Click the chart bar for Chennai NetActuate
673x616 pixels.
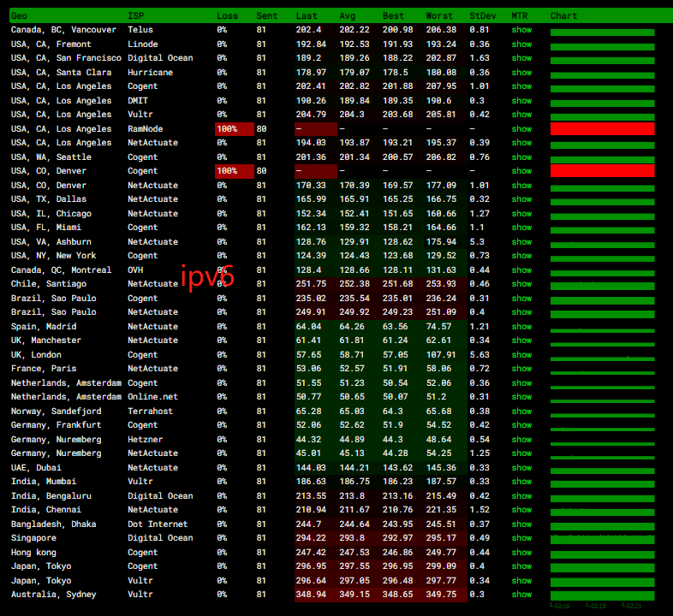pos(602,512)
